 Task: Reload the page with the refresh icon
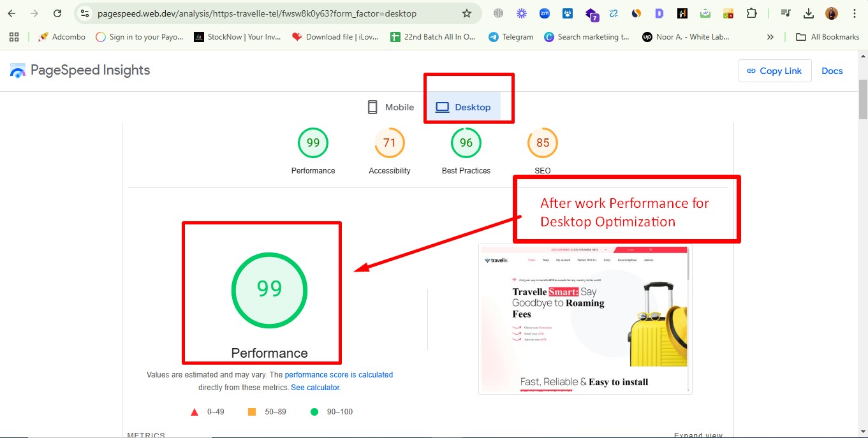[x=57, y=13]
